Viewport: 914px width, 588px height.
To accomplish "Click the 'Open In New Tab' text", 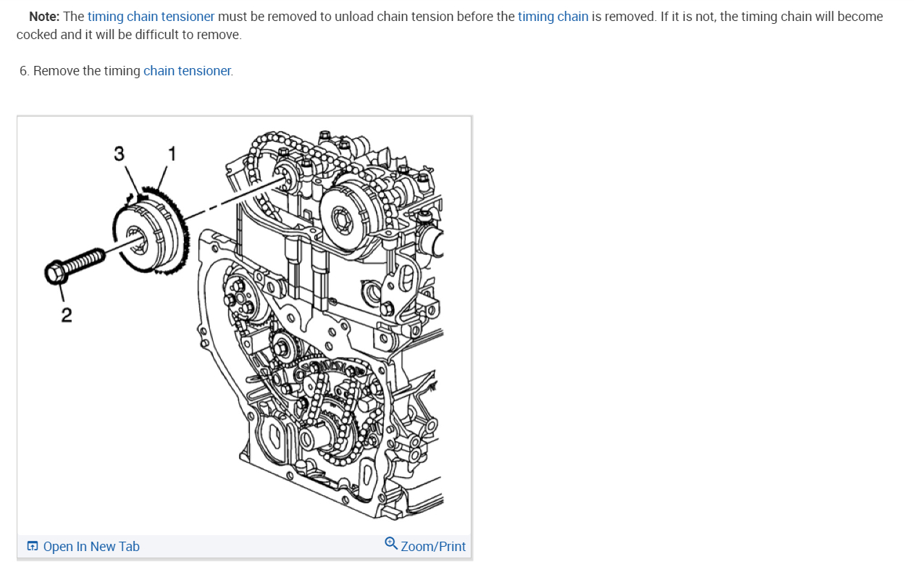I will 91,547.
